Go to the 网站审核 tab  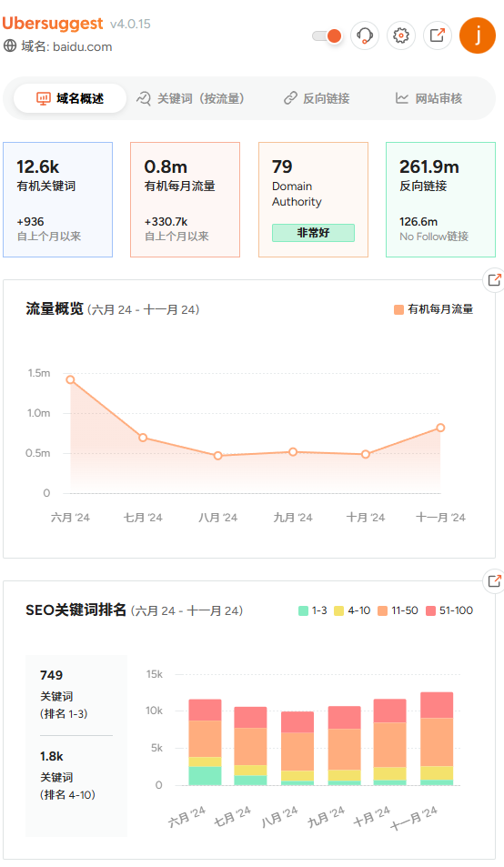[428, 98]
